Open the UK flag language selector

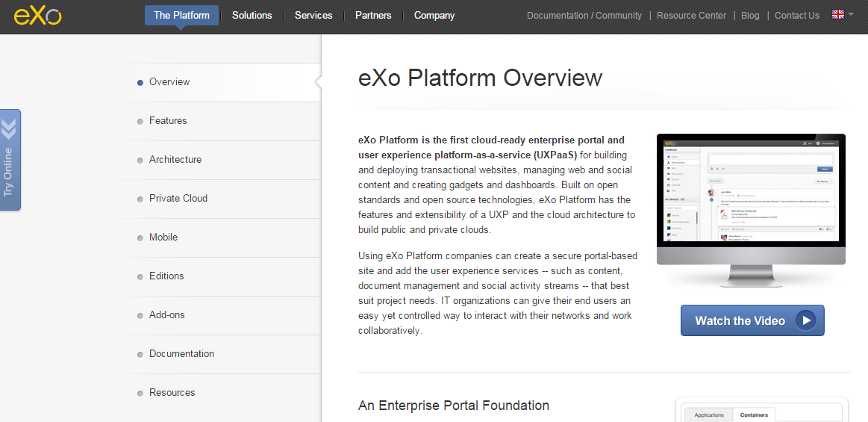837,14
